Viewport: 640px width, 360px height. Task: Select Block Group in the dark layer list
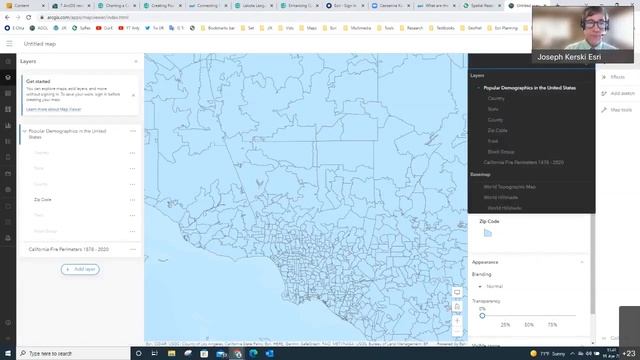pos(501,152)
